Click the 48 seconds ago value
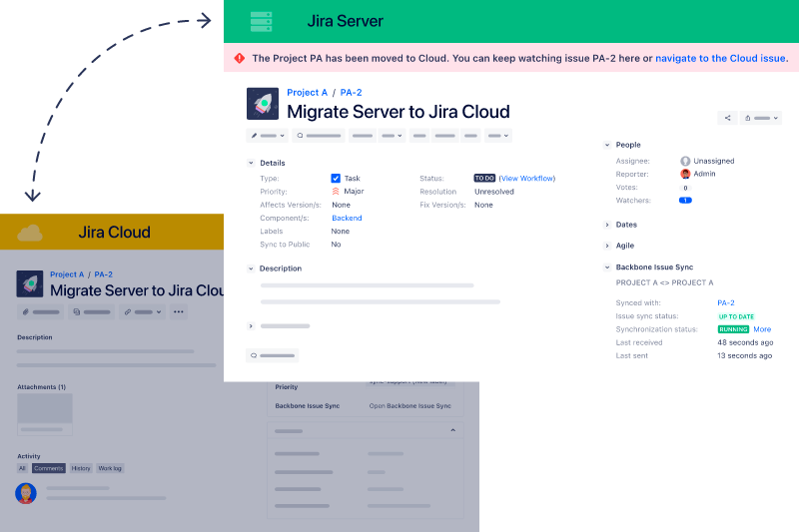799x532 pixels. coord(745,342)
